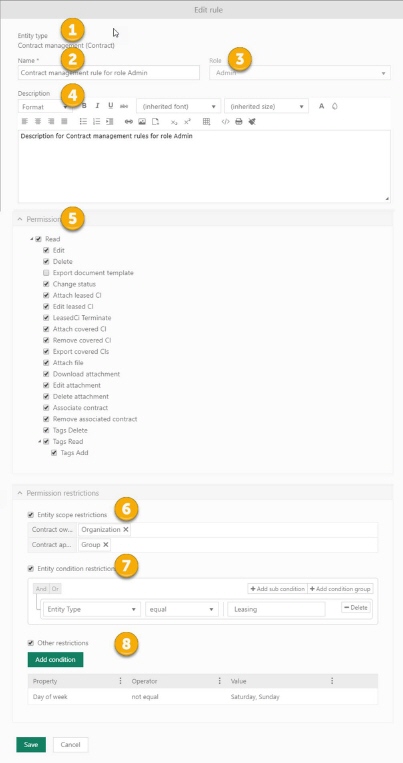Image resolution: width=403 pixels, height=763 pixels.
Task: Remove the Organization scope tag
Action: [x=126, y=529]
